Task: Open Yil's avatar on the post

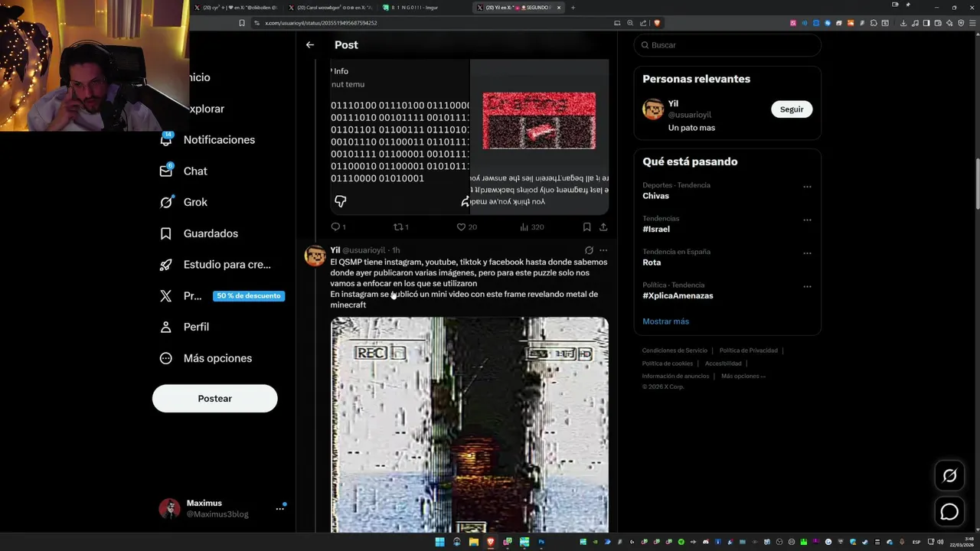Action: 315,256
